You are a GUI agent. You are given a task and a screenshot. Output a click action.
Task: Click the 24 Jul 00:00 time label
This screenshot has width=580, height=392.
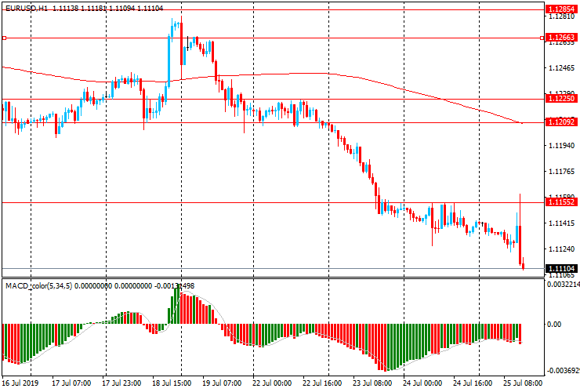422,383
